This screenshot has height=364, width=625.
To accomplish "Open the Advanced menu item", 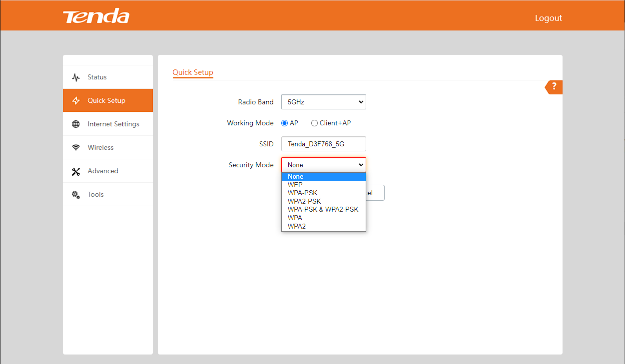I will coord(108,171).
